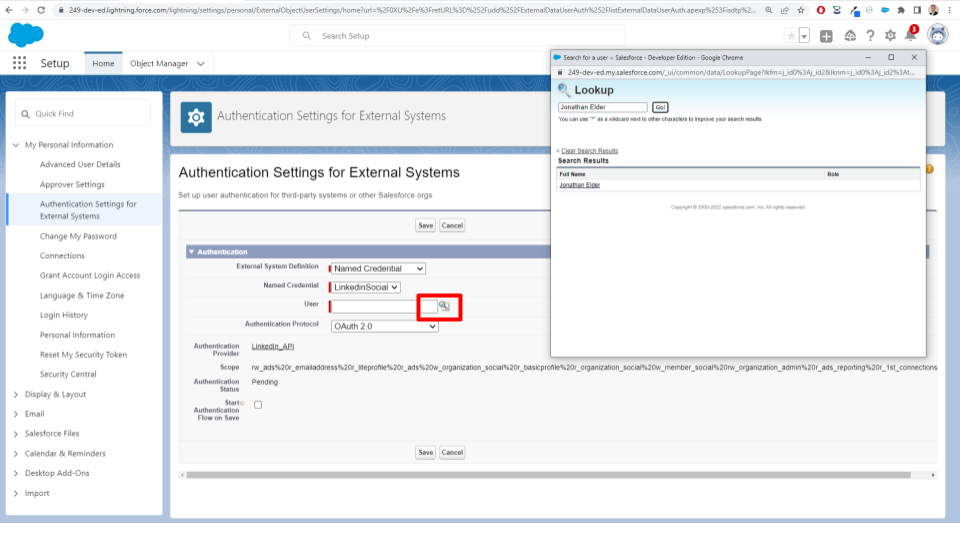960x540 pixels.
Task: Open the Help question mark icon
Action: click(x=870, y=36)
